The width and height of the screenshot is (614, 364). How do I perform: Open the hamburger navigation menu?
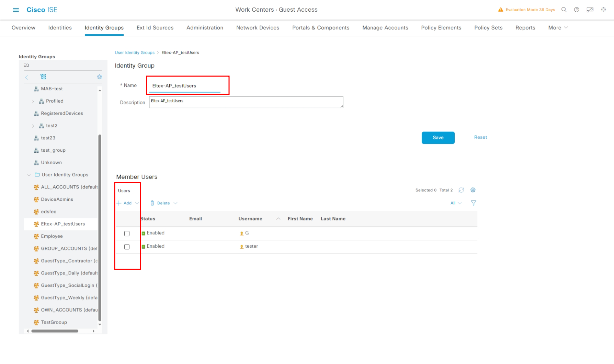[16, 10]
